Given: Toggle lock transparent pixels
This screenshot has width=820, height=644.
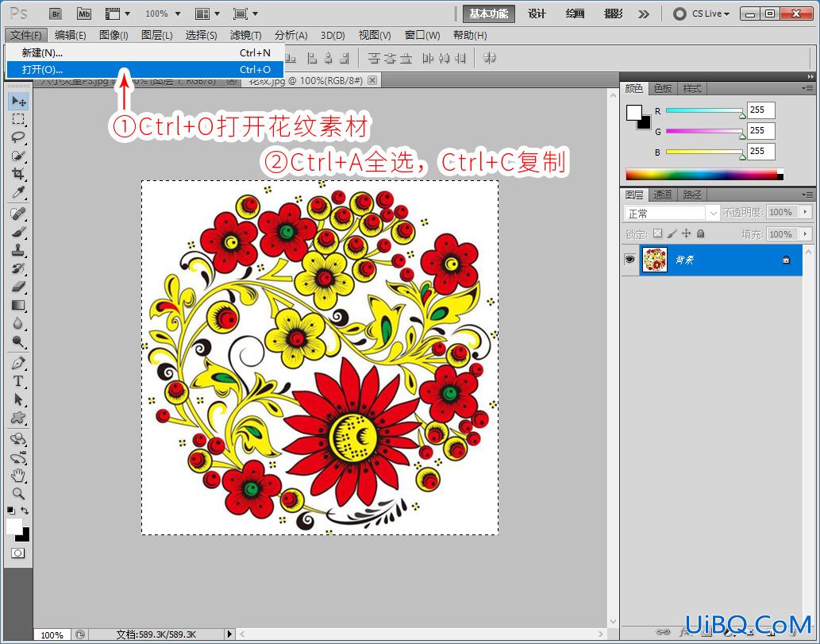Looking at the screenshot, I should (658, 233).
